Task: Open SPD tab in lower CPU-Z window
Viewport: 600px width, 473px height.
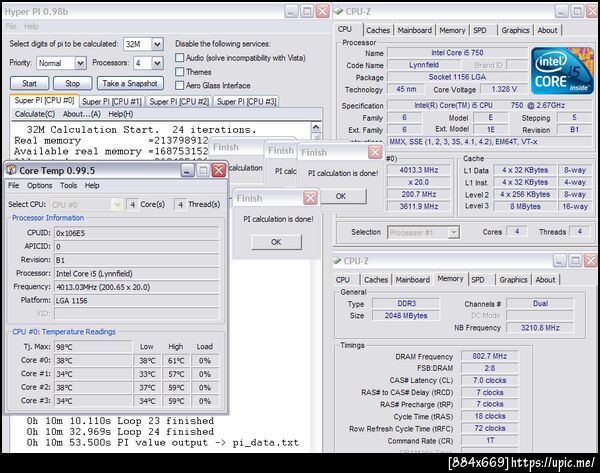Action: (478, 280)
